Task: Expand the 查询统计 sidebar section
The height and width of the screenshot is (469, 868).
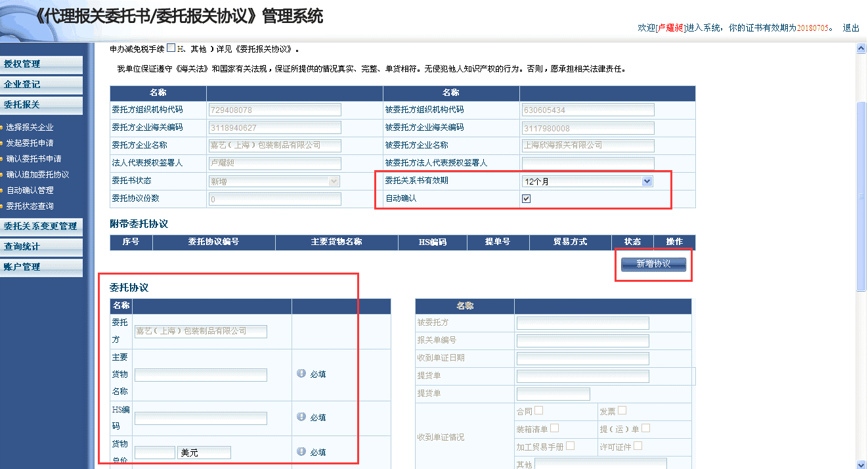Action: click(41, 247)
